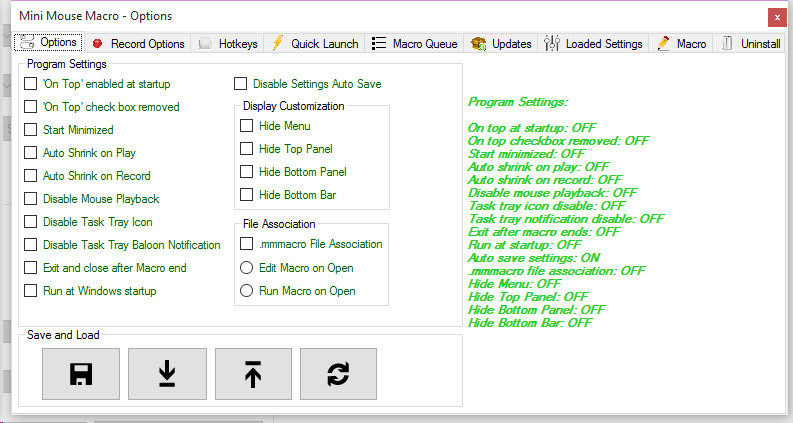Open the Options tab
This screenshot has width=793, height=423.
[x=49, y=43]
